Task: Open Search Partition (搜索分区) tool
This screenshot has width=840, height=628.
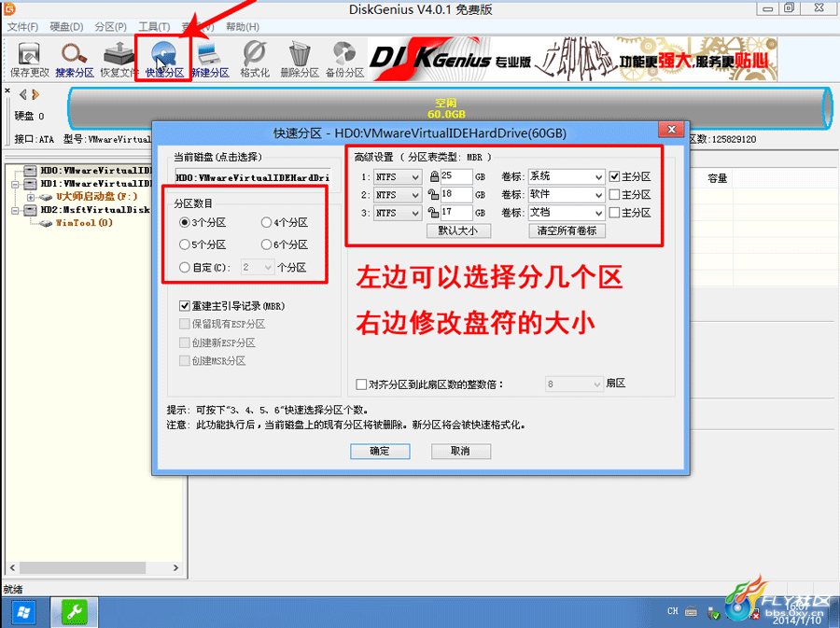Action: point(74,59)
